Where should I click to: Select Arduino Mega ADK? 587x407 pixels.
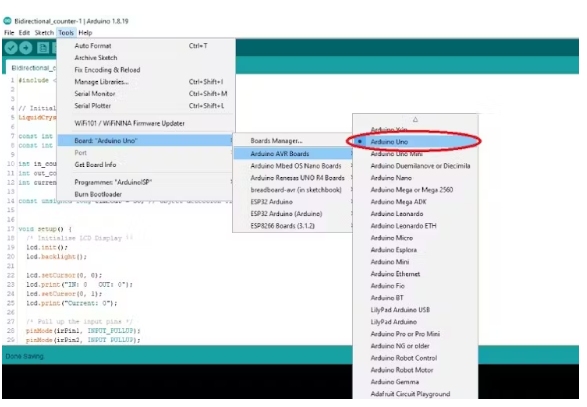415,202
